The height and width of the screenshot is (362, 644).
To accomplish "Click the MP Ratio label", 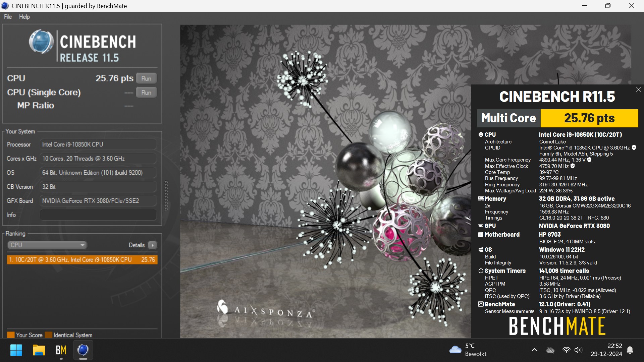I will click(x=36, y=106).
